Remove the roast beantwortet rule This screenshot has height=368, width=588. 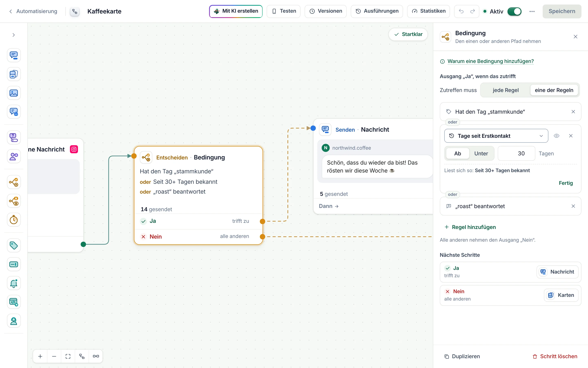pyautogui.click(x=573, y=206)
